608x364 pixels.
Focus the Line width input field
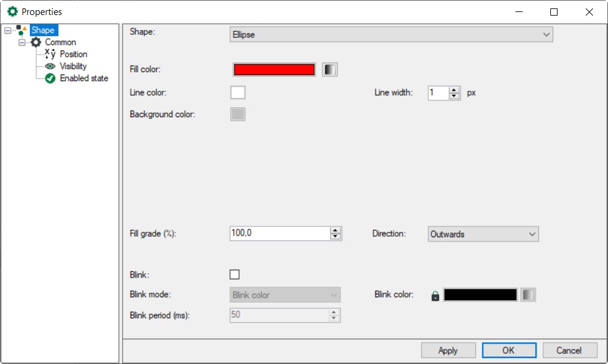(x=438, y=93)
